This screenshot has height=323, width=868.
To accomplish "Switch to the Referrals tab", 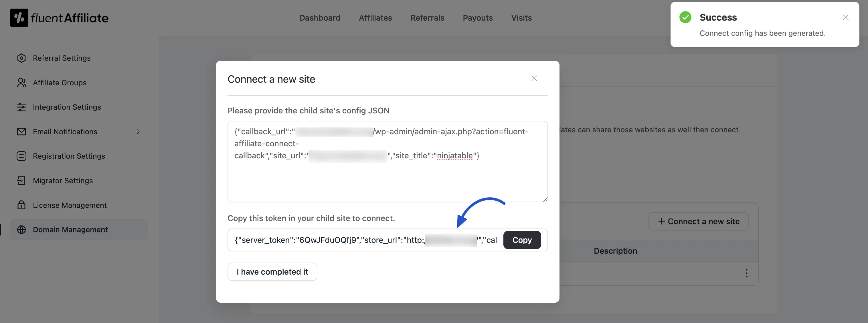I will [x=427, y=18].
